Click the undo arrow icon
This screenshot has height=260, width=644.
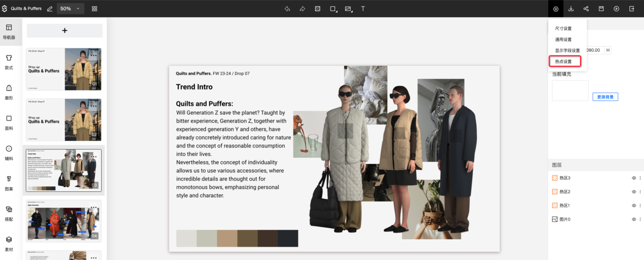pyautogui.click(x=287, y=9)
